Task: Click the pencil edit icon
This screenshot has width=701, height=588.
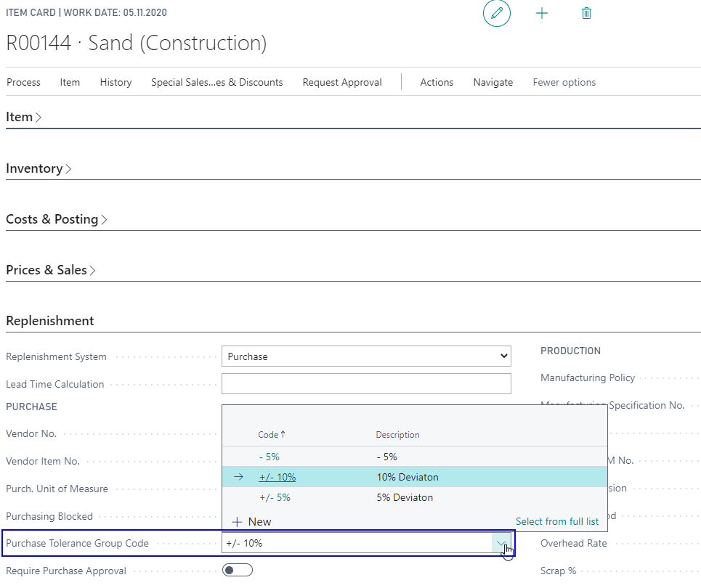Action: click(x=497, y=13)
